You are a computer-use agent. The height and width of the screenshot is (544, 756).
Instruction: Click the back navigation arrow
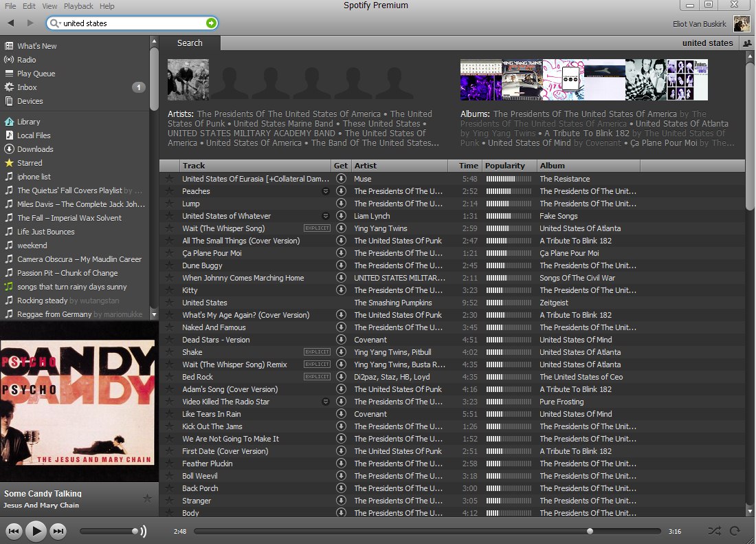click(x=11, y=23)
